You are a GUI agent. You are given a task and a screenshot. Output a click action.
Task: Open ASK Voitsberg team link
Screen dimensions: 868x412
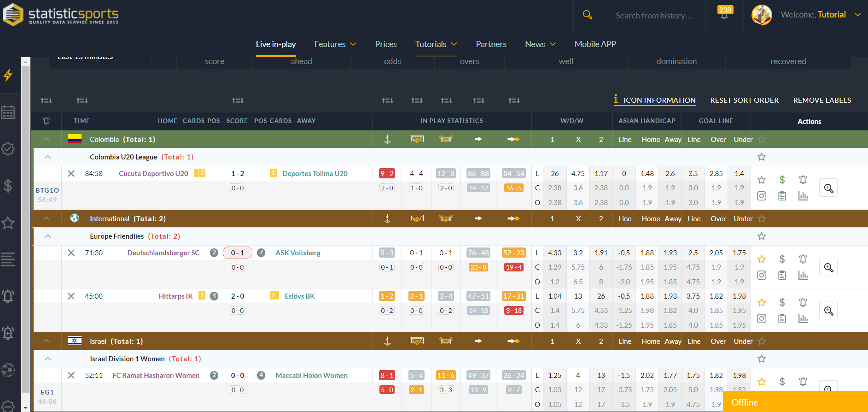pyautogui.click(x=298, y=253)
